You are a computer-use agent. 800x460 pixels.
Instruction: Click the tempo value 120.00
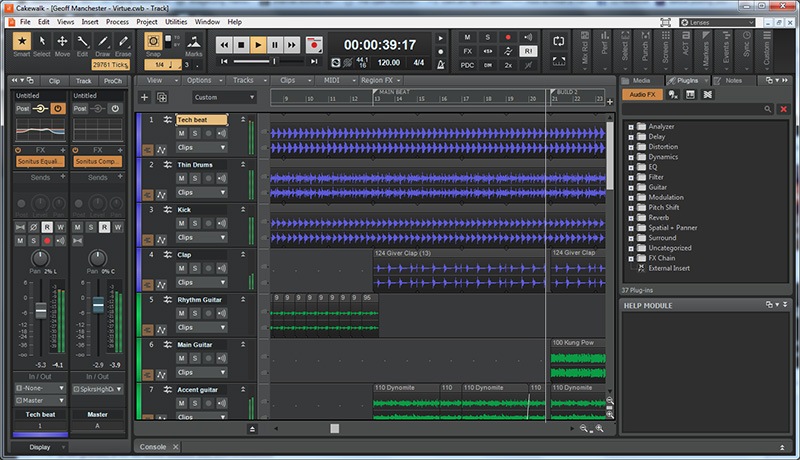coord(388,62)
